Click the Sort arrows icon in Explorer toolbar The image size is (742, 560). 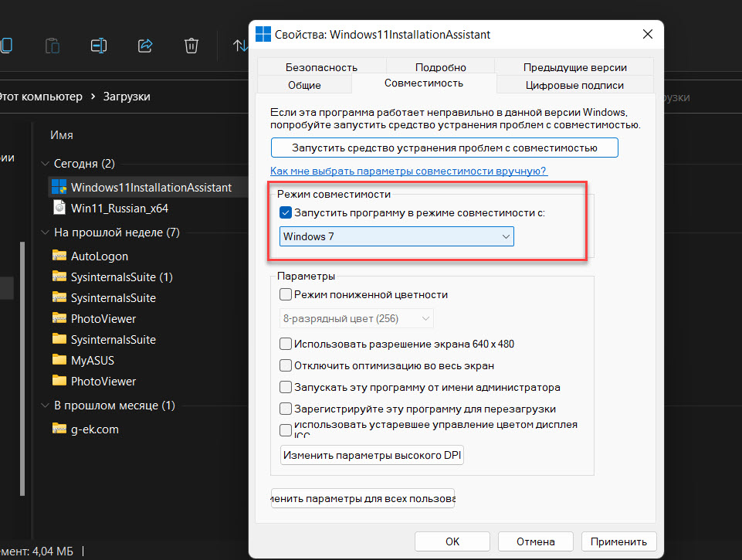[x=240, y=46]
